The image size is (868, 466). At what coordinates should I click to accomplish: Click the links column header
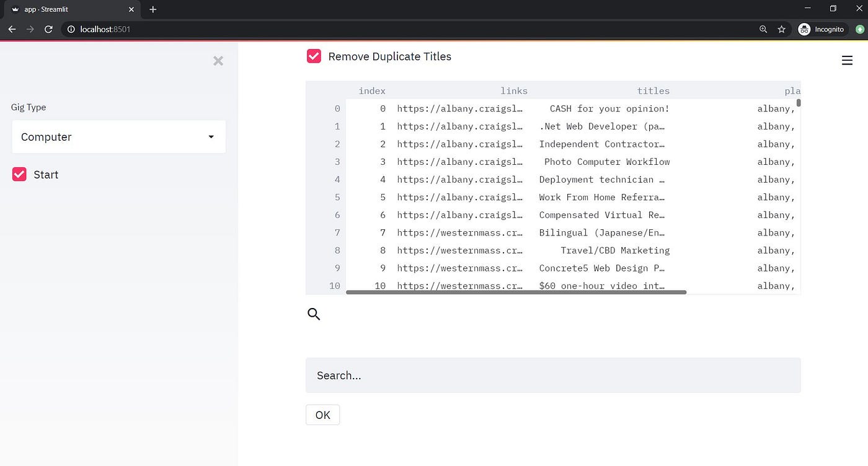(x=514, y=91)
